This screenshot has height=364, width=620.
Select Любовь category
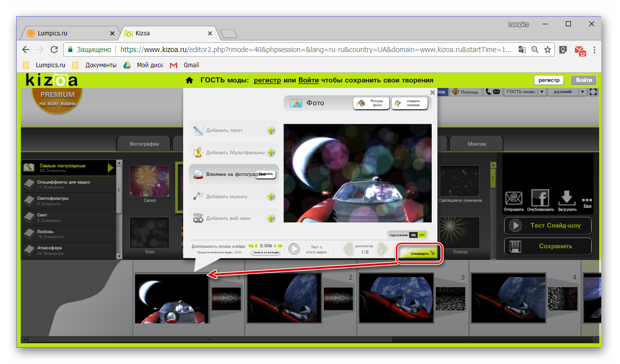69,234
